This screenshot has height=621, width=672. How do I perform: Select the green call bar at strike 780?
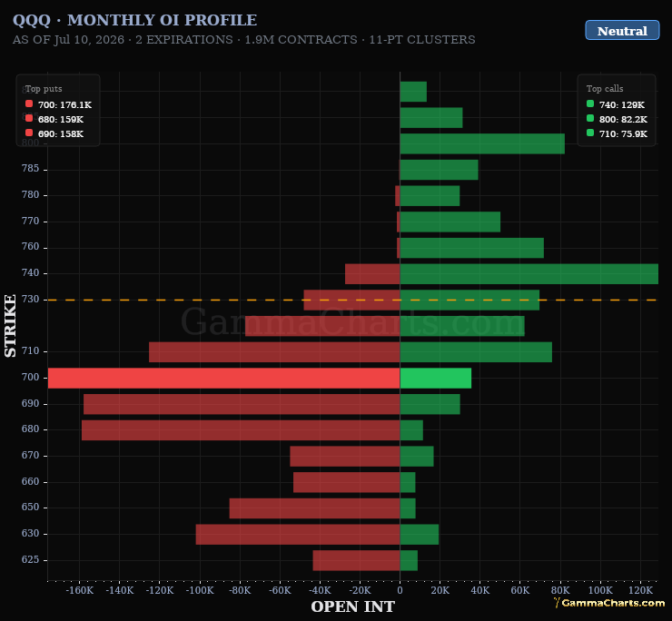[430, 196]
